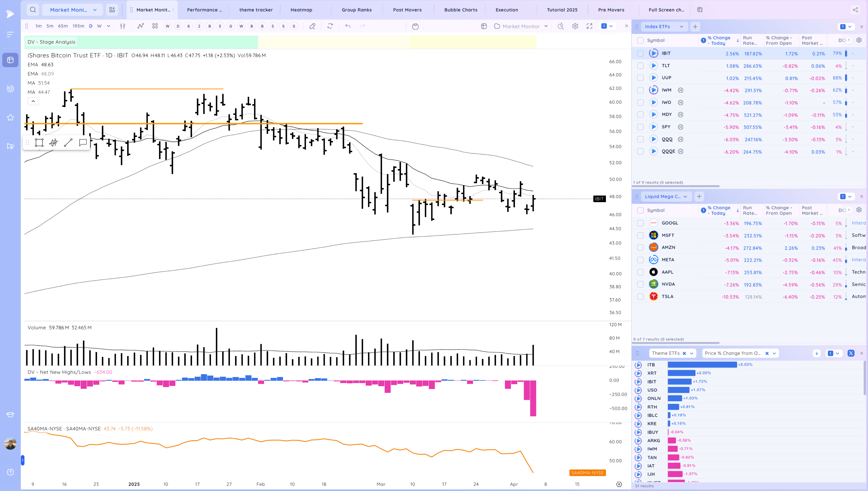Expand chart to full screen
The width and height of the screenshot is (868, 491).
tap(589, 26)
